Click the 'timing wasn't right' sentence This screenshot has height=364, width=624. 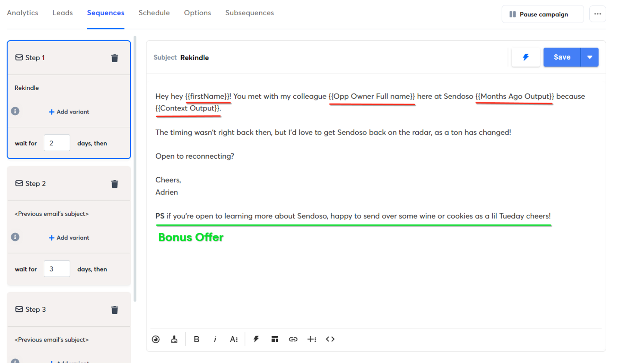click(x=333, y=132)
